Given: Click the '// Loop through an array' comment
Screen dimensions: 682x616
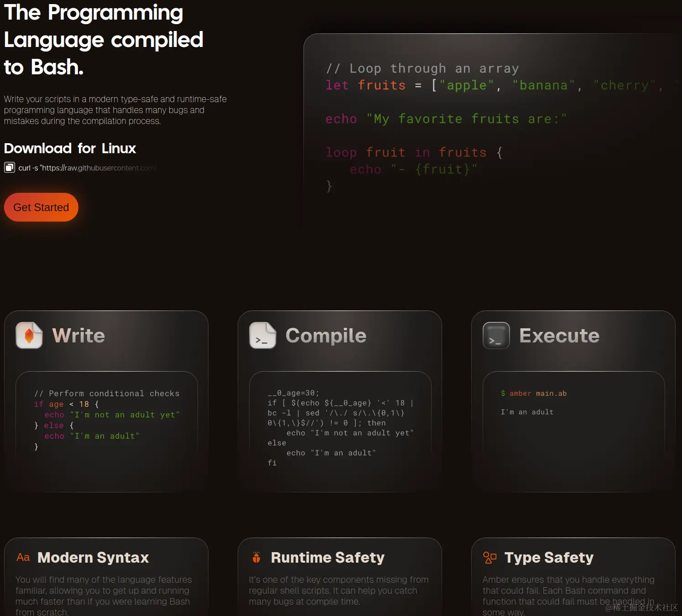Looking at the screenshot, I should 422,68.
